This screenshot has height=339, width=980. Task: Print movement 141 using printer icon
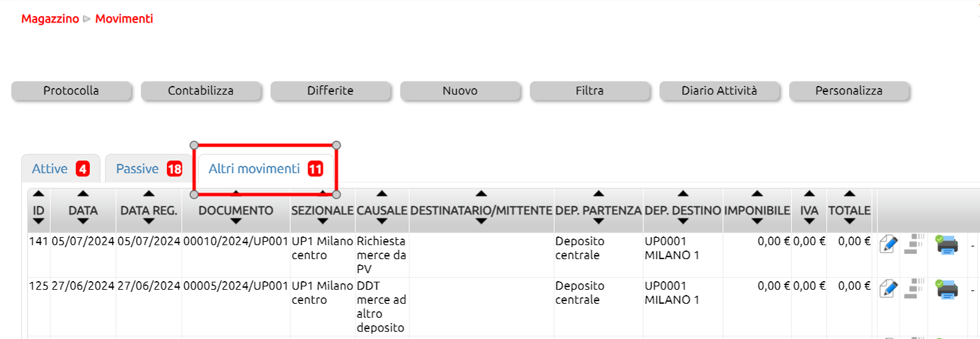[x=947, y=244]
